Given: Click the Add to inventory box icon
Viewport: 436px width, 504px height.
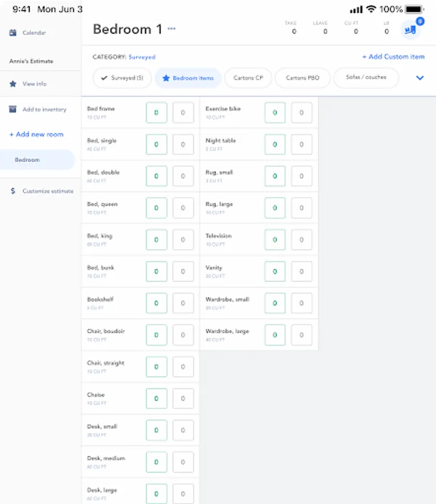Looking at the screenshot, I should (x=13, y=110).
